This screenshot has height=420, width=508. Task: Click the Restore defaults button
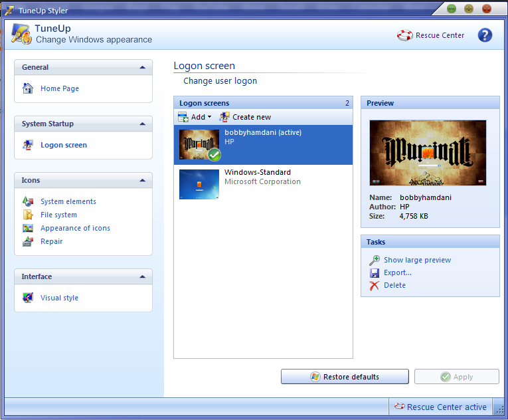tap(345, 377)
